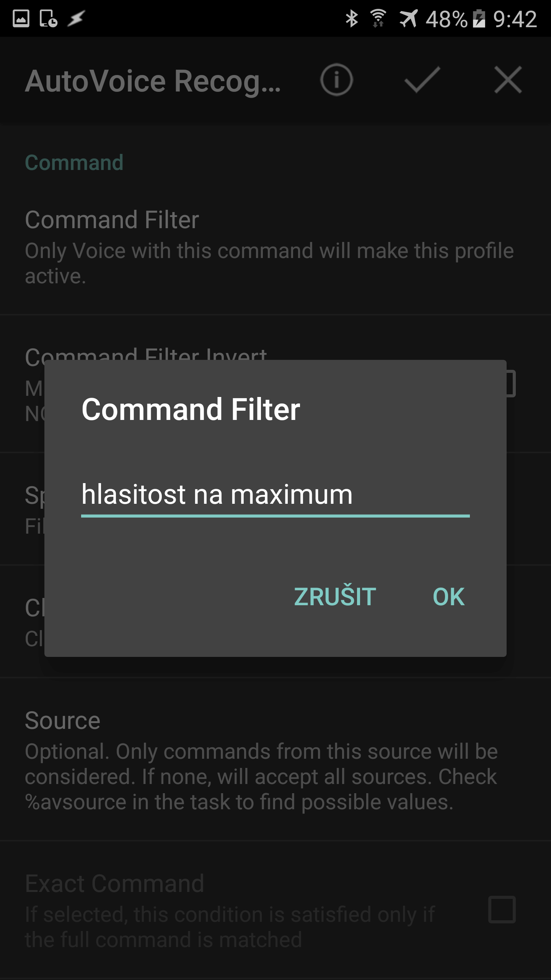Tap the AutoVoice Recog... title

(153, 81)
